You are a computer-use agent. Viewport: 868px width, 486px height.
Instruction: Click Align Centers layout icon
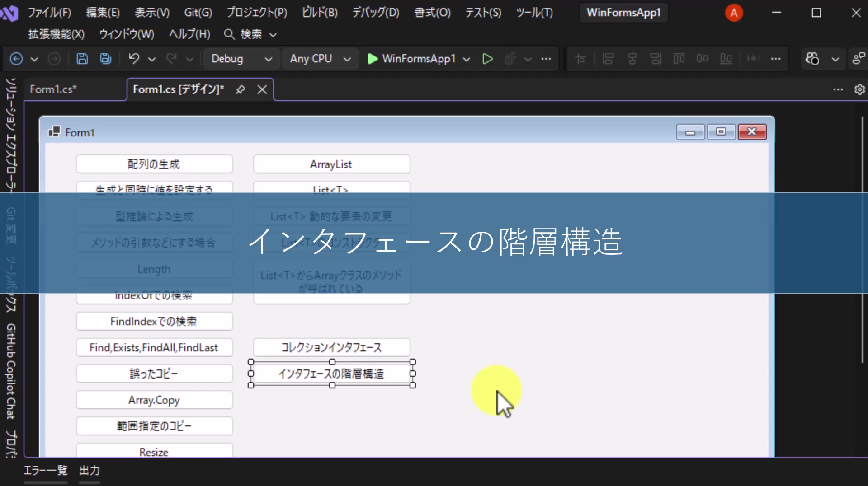(632, 59)
